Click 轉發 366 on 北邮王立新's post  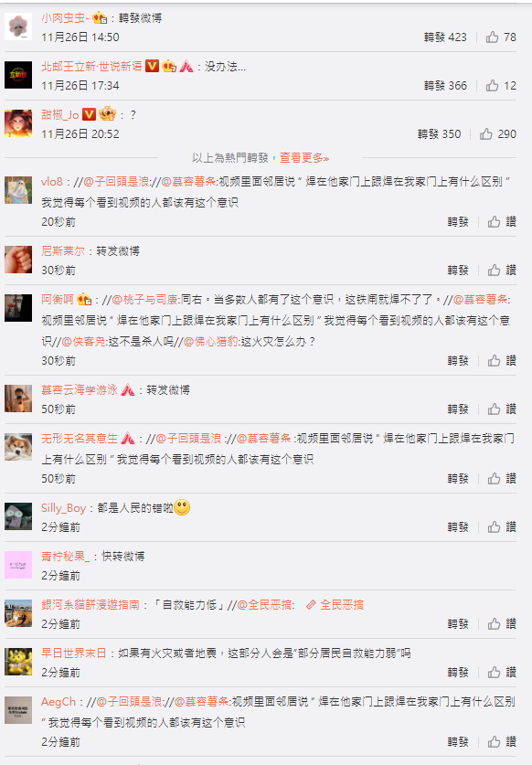(x=445, y=86)
